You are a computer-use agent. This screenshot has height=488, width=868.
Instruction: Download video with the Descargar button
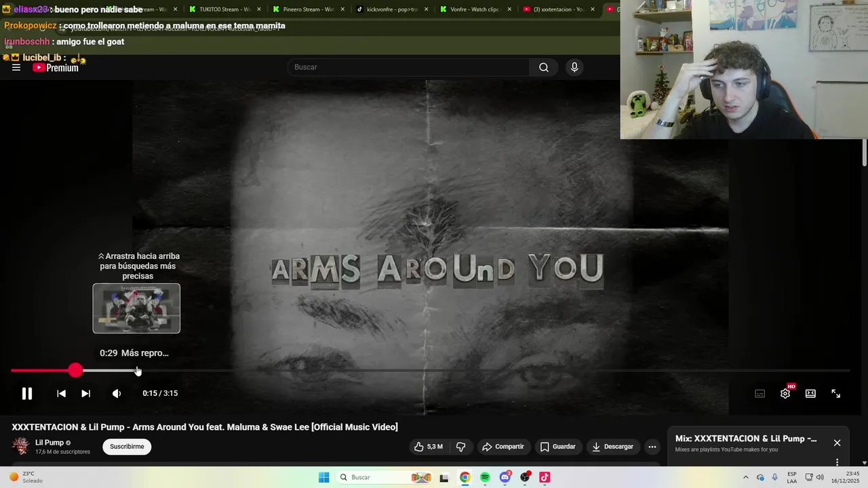[x=613, y=447]
